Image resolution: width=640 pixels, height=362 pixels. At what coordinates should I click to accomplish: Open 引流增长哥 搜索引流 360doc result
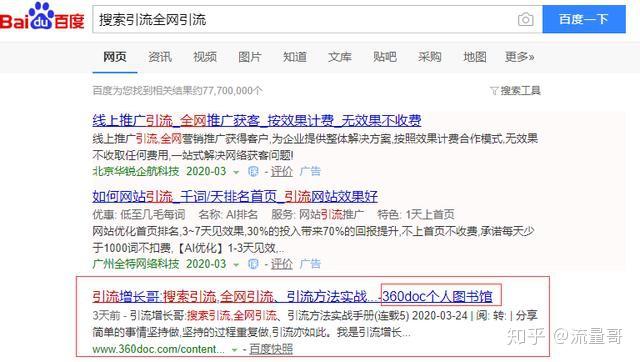(292, 297)
